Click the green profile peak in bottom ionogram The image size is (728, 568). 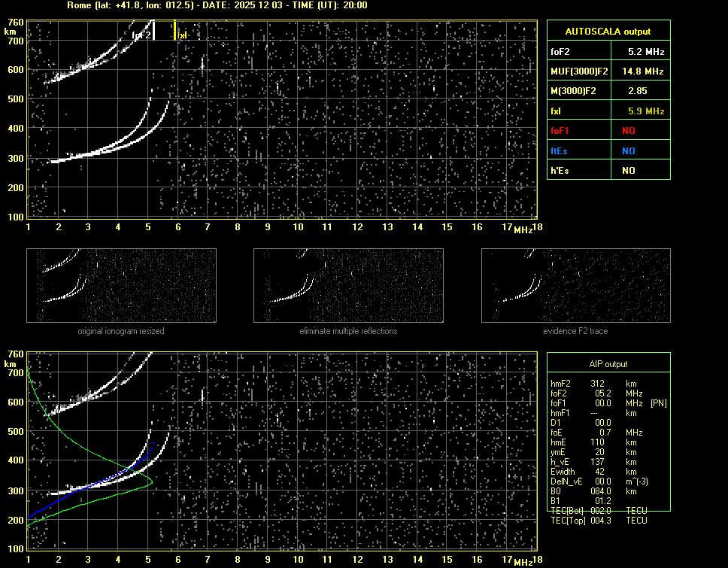click(x=152, y=480)
